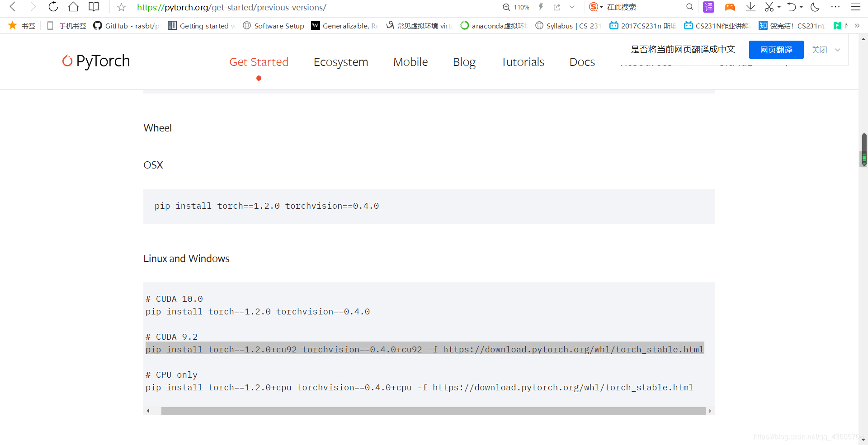Open the Ecosystem nav tab
Viewport: 868px width, 445px height.
pos(341,62)
